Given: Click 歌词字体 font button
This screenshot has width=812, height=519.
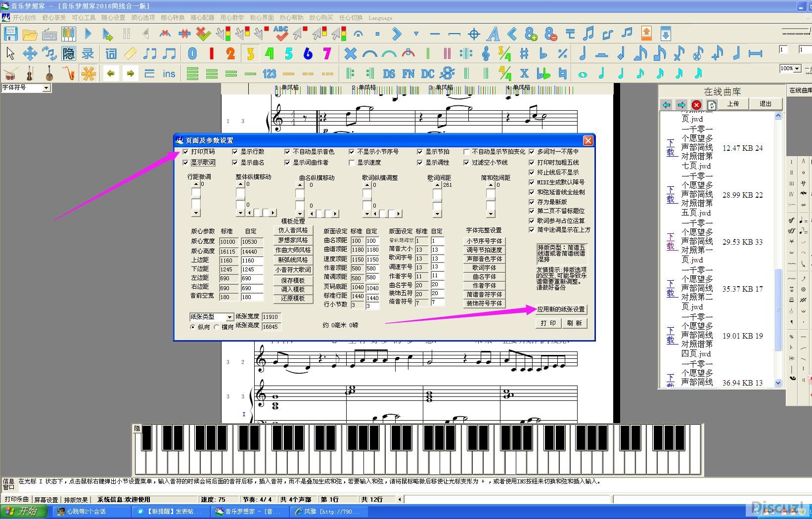Looking at the screenshot, I should [x=484, y=267].
